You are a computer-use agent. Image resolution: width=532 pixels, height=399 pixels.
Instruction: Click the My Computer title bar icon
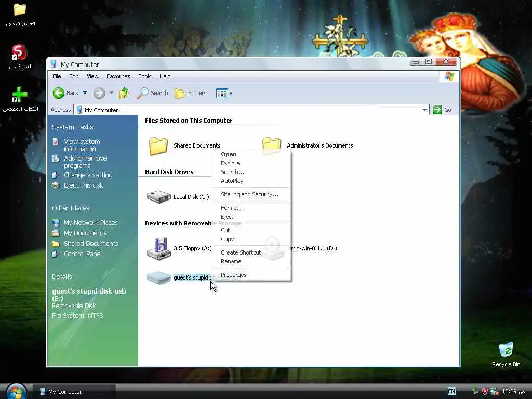coord(54,64)
